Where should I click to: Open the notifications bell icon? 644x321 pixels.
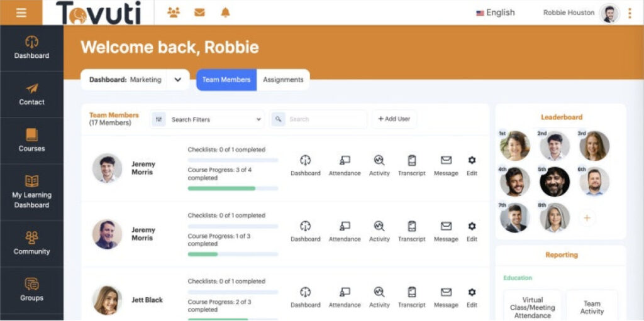pyautogui.click(x=226, y=13)
